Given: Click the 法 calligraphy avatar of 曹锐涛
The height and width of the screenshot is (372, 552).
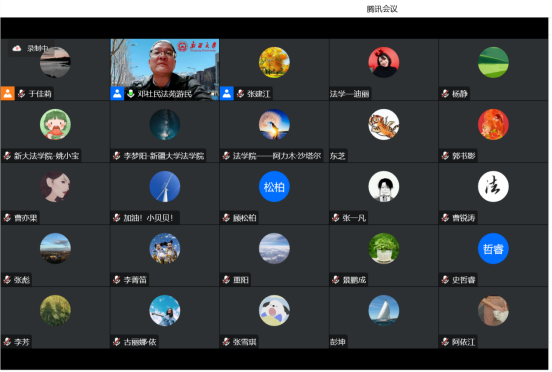Looking at the screenshot, I should 493,187.
